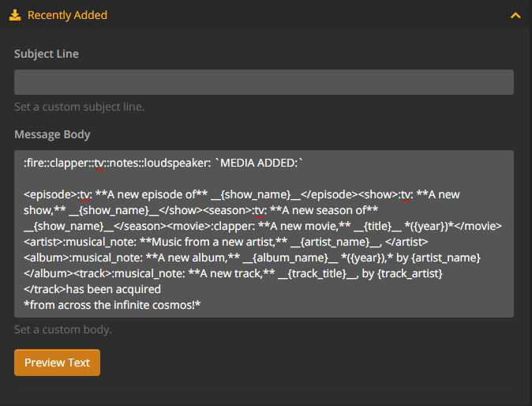
Task: Collapse the Recently Added section chevron
Action: (515, 15)
